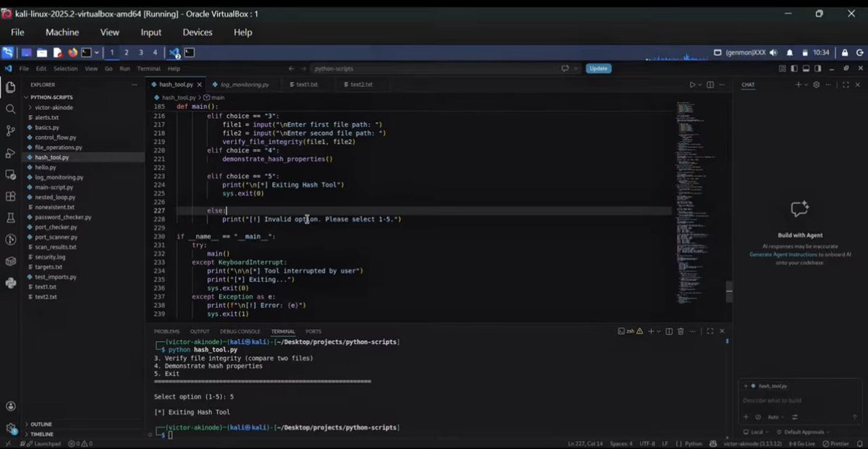
Task: Click the Run Python File play button
Action: coord(692,85)
